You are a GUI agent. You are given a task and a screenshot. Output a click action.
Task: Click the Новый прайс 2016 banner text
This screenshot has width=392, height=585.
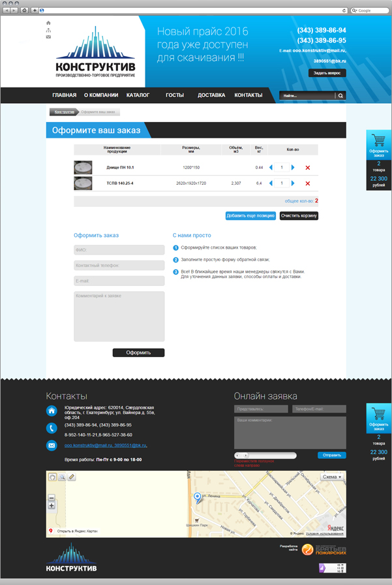pyautogui.click(x=202, y=44)
